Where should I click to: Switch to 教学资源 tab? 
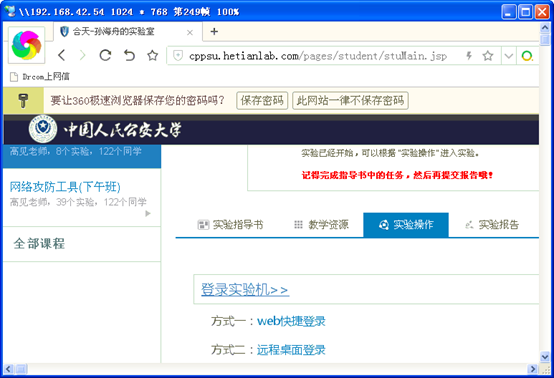322,225
